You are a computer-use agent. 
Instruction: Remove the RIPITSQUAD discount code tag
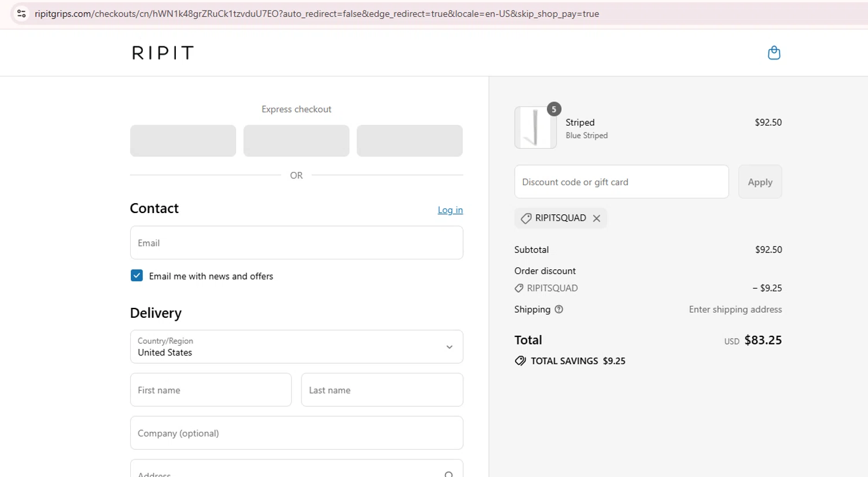(597, 218)
